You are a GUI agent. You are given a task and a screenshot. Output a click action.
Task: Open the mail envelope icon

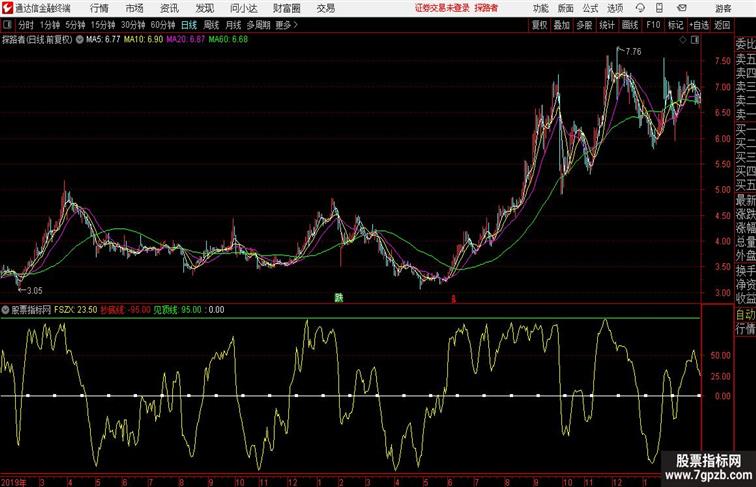[682, 8]
